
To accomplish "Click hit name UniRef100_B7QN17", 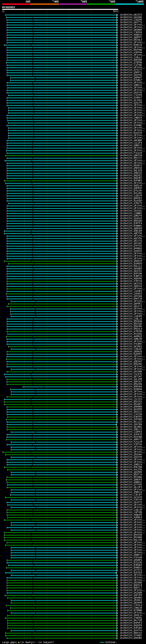I will [x=131, y=80].
